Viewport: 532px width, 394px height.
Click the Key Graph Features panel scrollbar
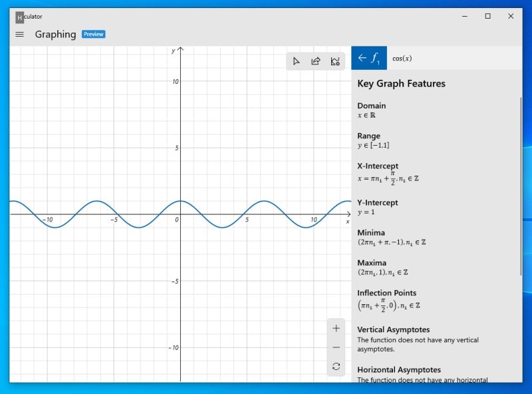(521, 186)
